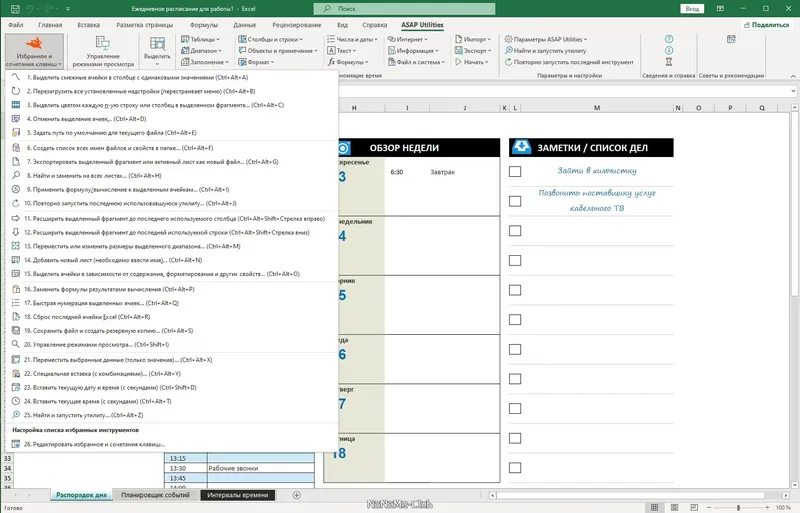Click the Обзор недели camera icon

coord(344,148)
